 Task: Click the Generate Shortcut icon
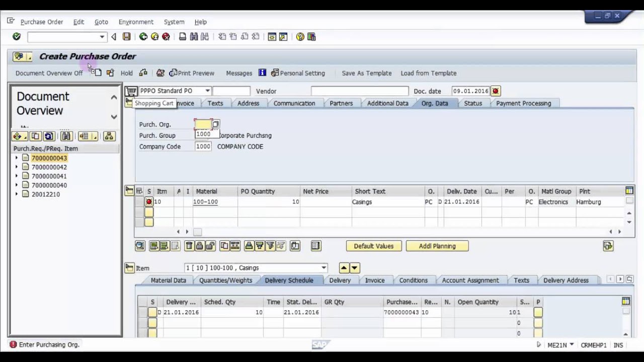pos(283,37)
